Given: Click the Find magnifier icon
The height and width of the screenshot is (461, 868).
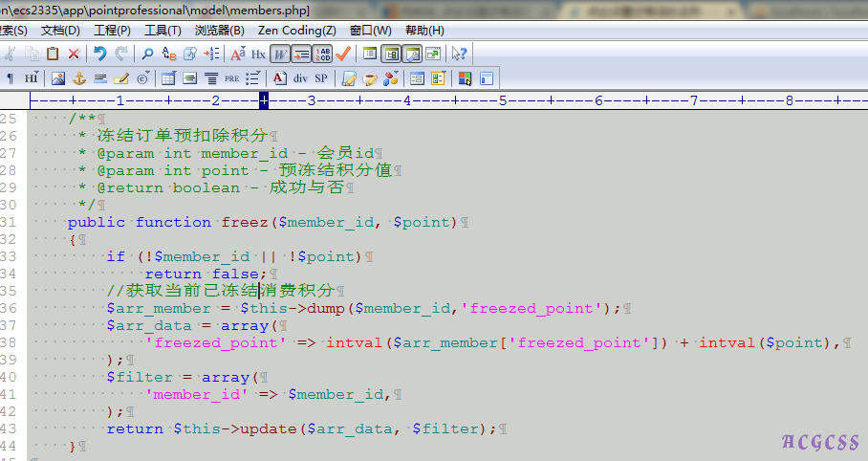Looking at the screenshot, I should coord(147,54).
